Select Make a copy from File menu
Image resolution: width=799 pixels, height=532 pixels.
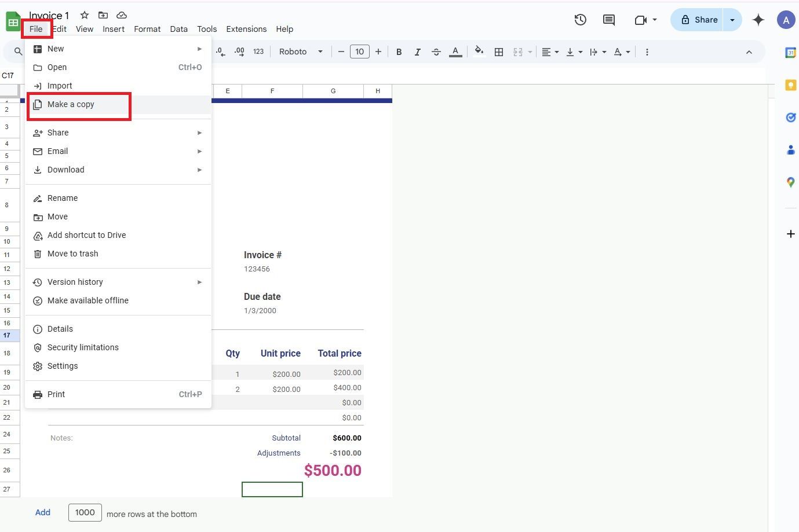click(x=71, y=104)
